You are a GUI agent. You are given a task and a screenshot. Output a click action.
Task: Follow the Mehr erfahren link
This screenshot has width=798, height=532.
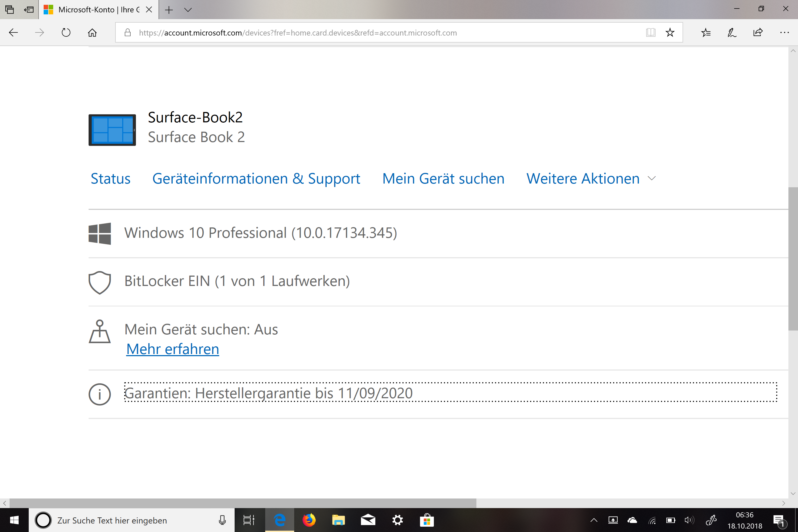pos(173,349)
